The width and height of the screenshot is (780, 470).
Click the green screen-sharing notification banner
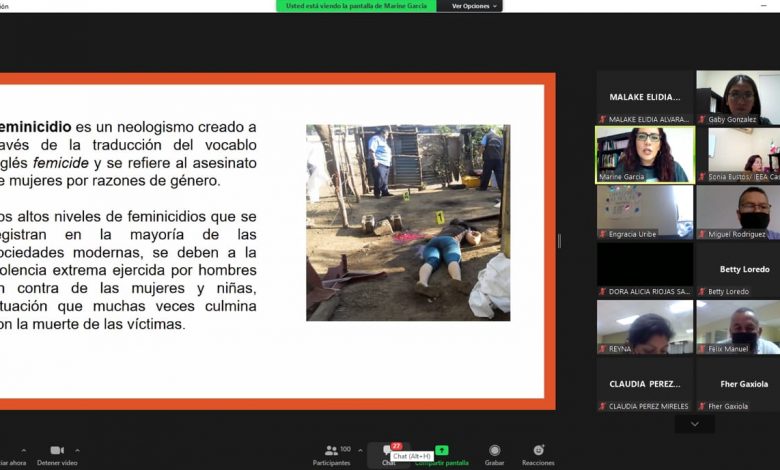356,6
